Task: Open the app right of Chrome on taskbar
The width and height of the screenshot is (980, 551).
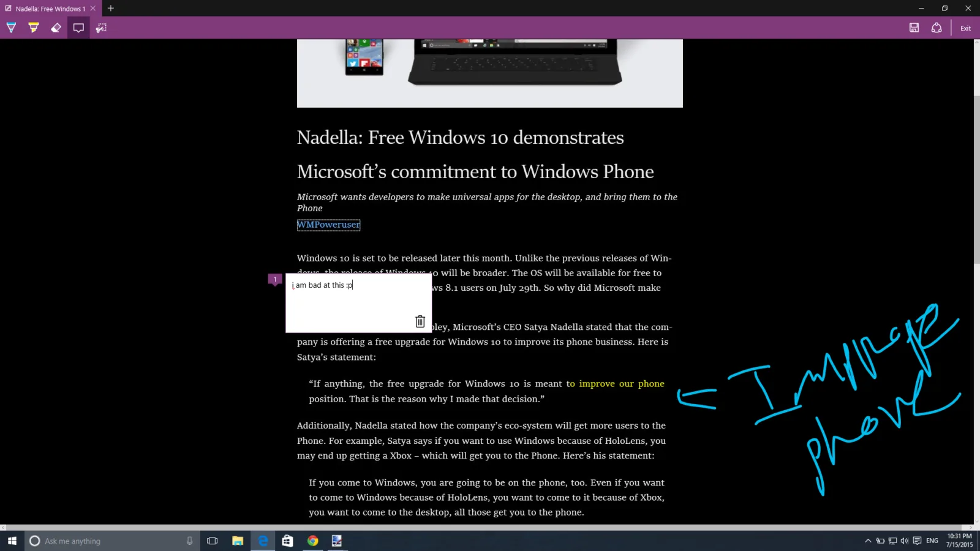Action: coord(337,541)
